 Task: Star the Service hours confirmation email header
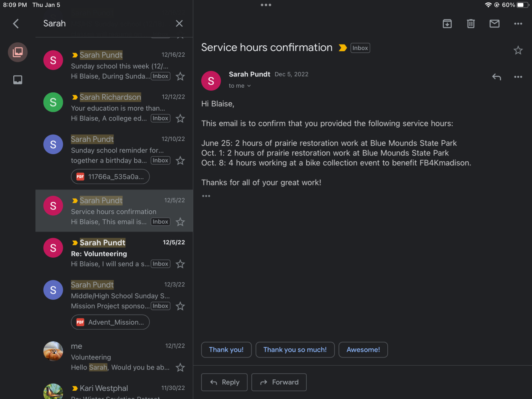[x=518, y=51]
